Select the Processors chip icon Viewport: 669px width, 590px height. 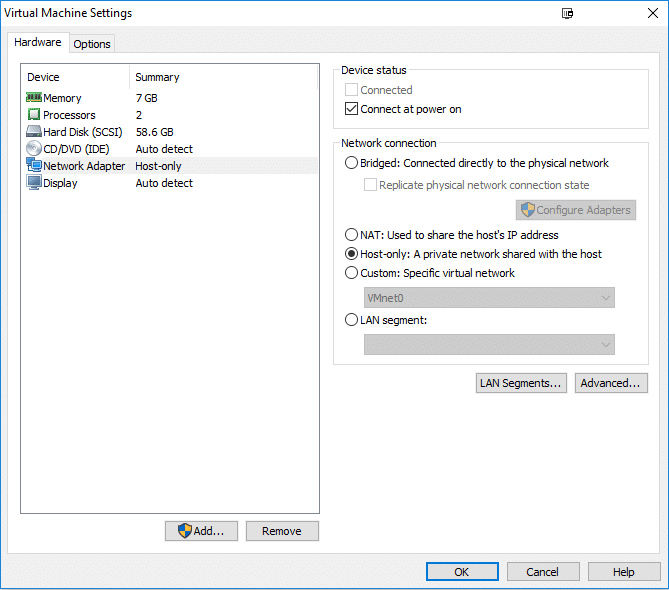[x=33, y=115]
